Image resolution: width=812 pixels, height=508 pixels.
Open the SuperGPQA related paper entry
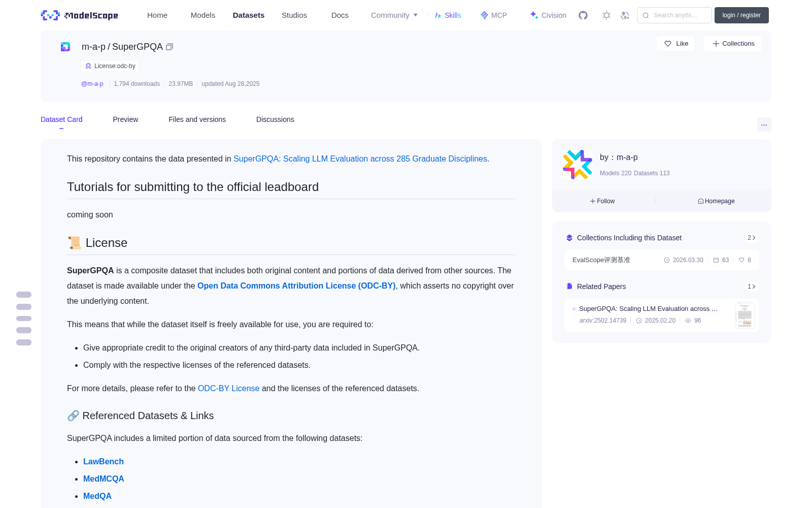click(662, 315)
